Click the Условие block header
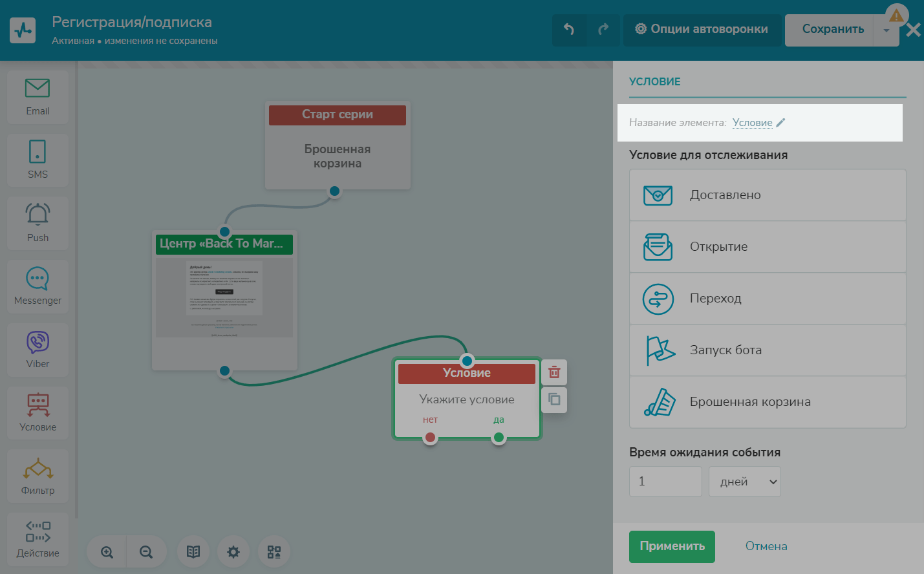 pyautogui.click(x=467, y=373)
